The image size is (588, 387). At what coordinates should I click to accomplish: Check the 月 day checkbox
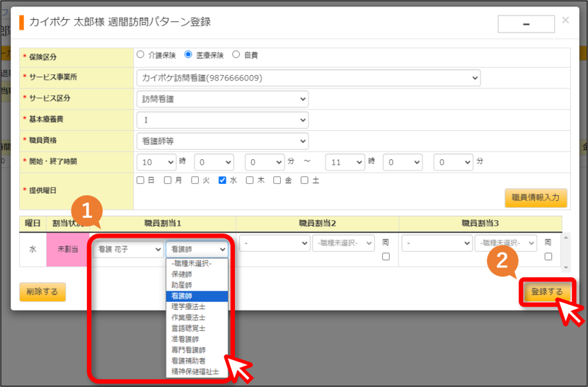[168, 180]
